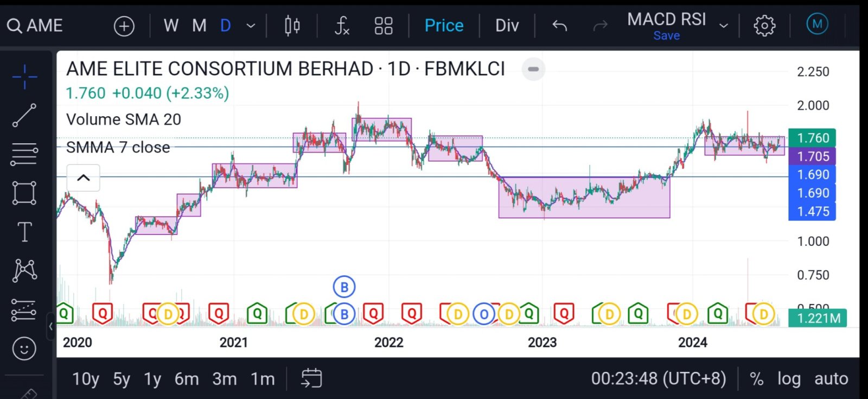Switch to weekly W timeframe

pos(171,26)
